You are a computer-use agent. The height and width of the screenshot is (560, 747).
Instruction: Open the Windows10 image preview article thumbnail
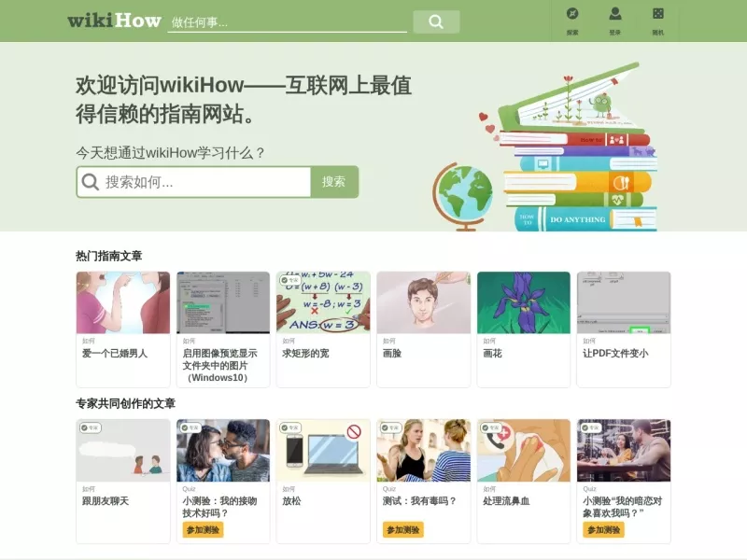point(223,302)
